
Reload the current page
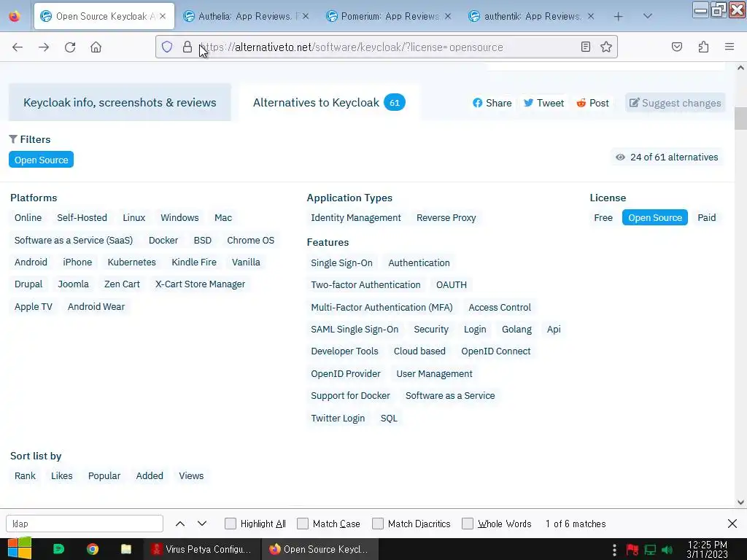pyautogui.click(x=70, y=47)
